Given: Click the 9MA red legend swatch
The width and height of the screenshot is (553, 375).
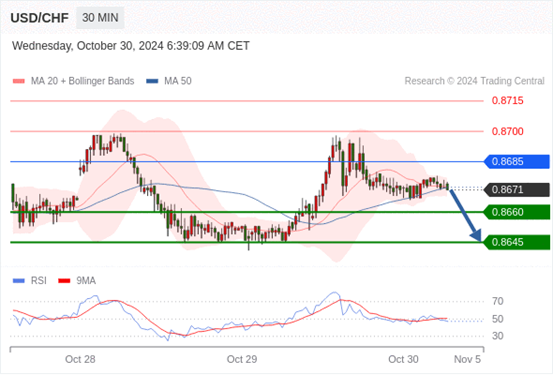Looking at the screenshot, I should pyautogui.click(x=64, y=281).
